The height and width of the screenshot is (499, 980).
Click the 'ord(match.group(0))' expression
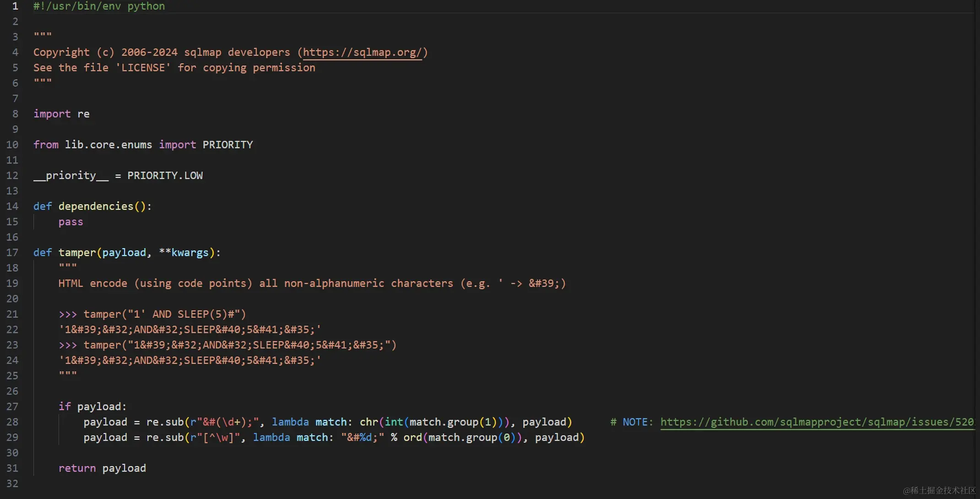(x=462, y=437)
